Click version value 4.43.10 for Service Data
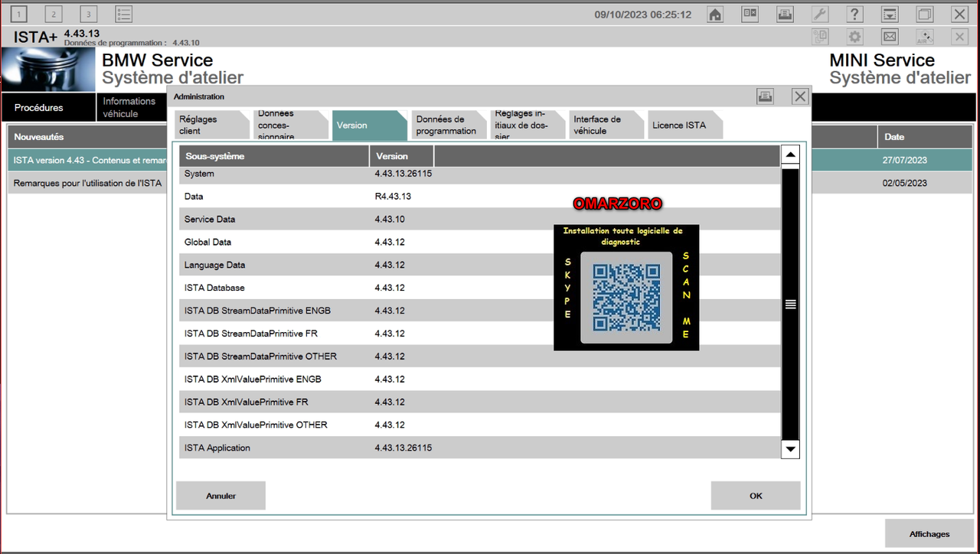The image size is (980, 554). [390, 220]
